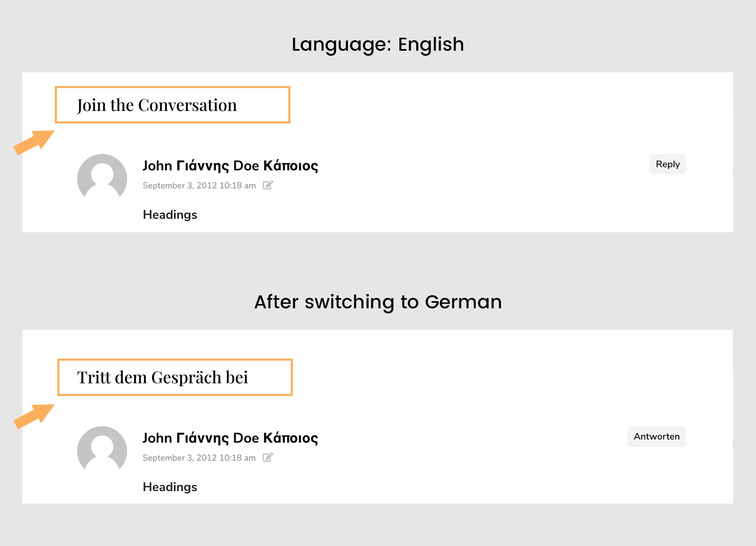
Task: Click the commenter avatar in the German section
Action: [102, 450]
